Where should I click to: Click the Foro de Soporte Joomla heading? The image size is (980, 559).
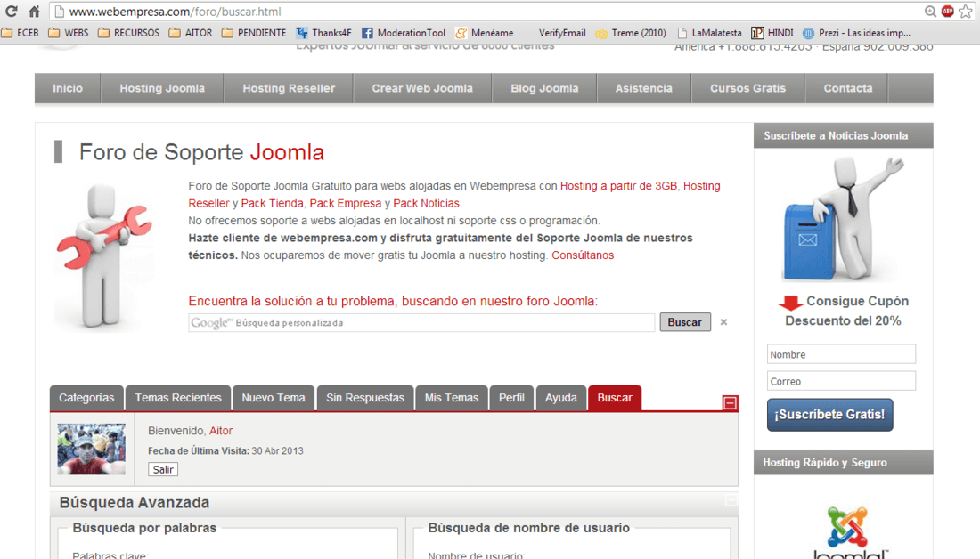click(201, 152)
